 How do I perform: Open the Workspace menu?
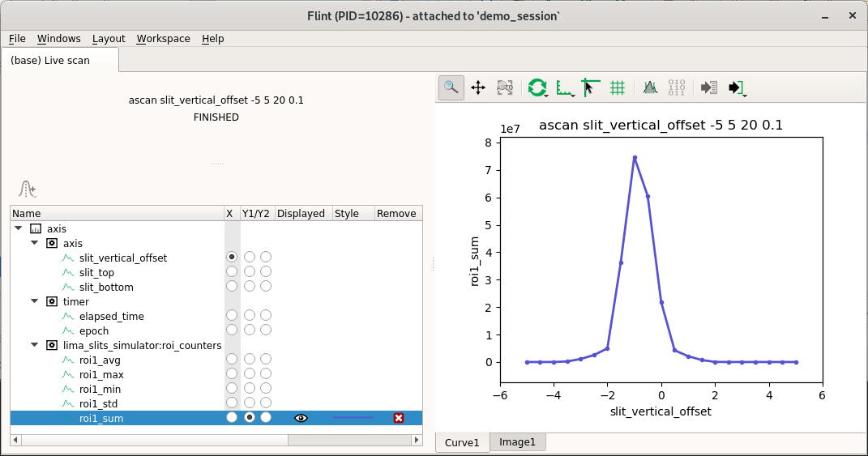click(163, 39)
